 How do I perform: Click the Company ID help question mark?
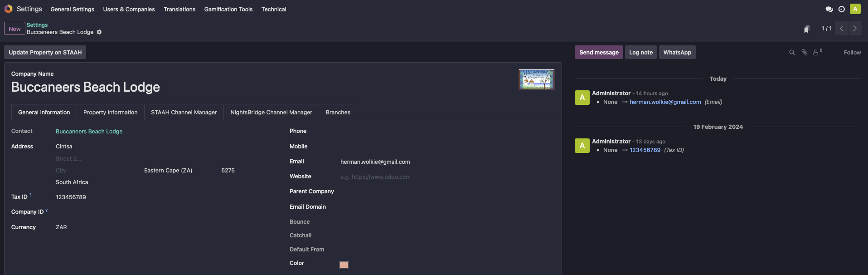[x=46, y=210]
